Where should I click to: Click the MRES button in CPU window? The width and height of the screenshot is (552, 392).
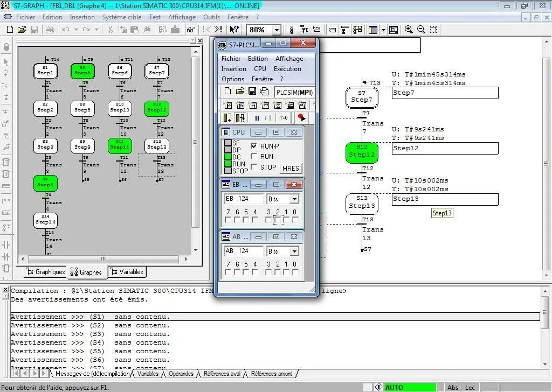291,169
